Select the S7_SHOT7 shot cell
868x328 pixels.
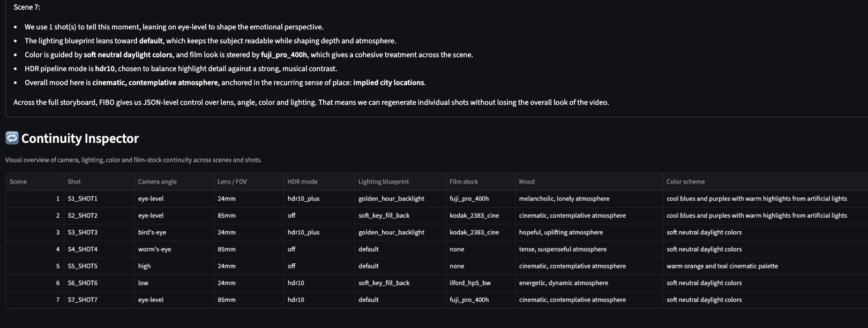click(83, 300)
